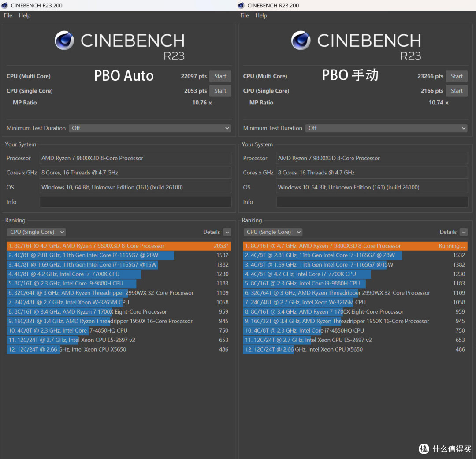
Task: Select i7-4850HQ row in right window
Action: coord(355,330)
